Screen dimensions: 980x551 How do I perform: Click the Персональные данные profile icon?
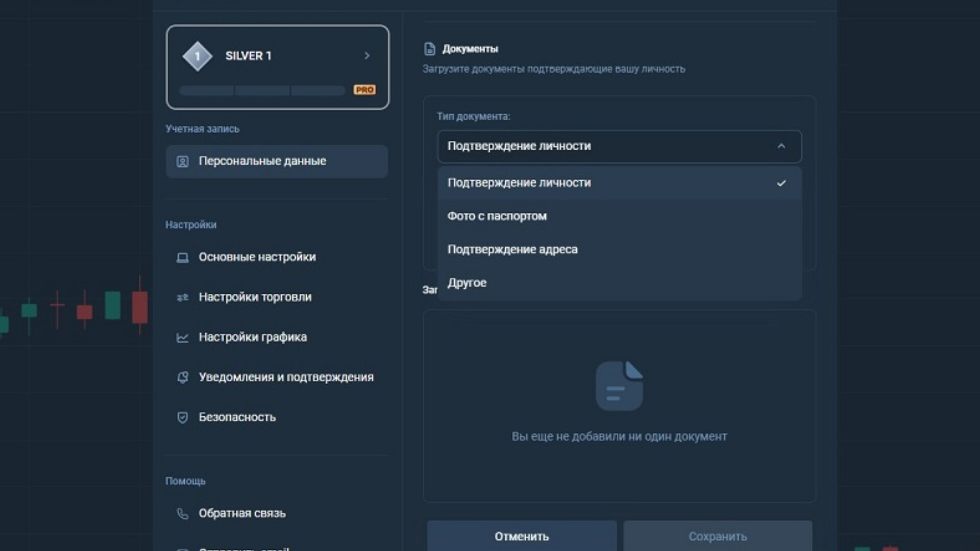coord(182,162)
